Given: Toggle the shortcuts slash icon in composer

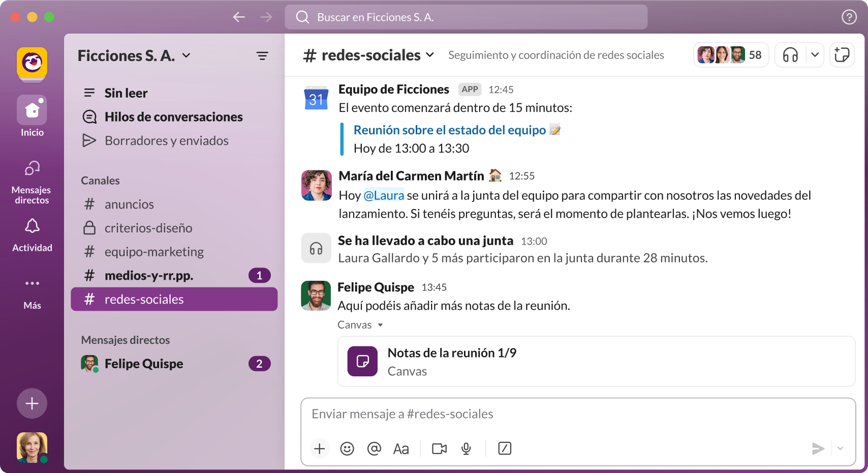Looking at the screenshot, I should (x=505, y=449).
